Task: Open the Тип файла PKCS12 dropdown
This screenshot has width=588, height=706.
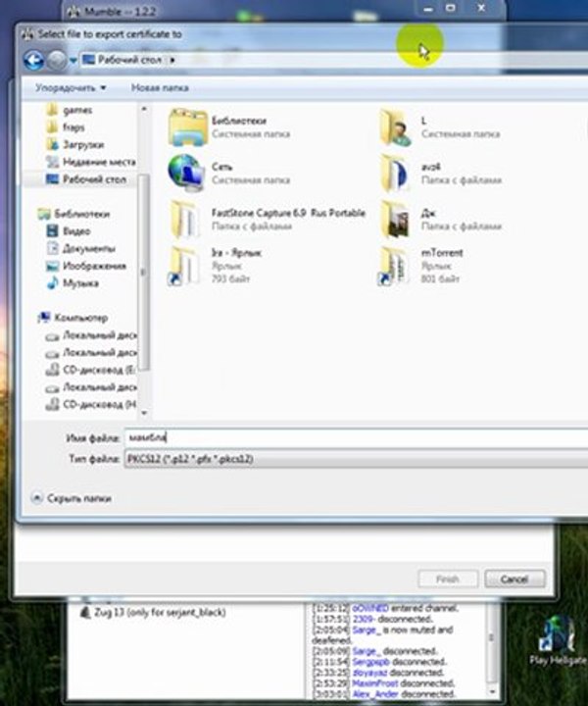Action: pos(357,459)
